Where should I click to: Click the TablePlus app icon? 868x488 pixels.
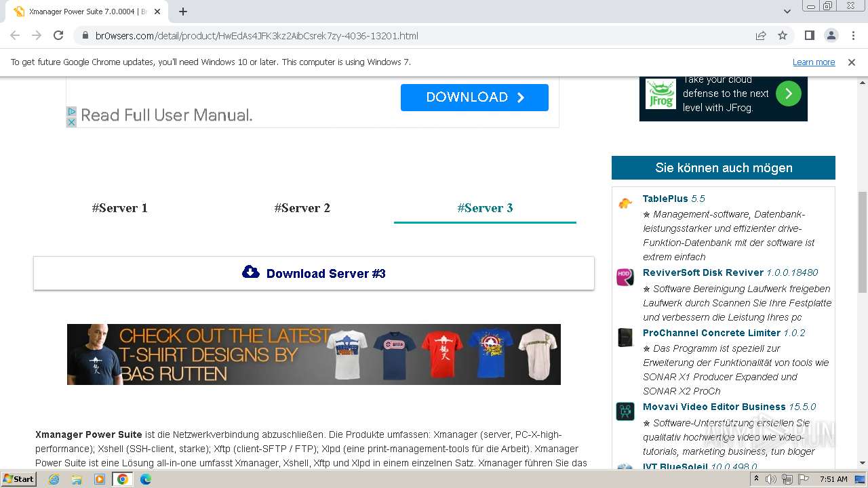[x=625, y=203]
